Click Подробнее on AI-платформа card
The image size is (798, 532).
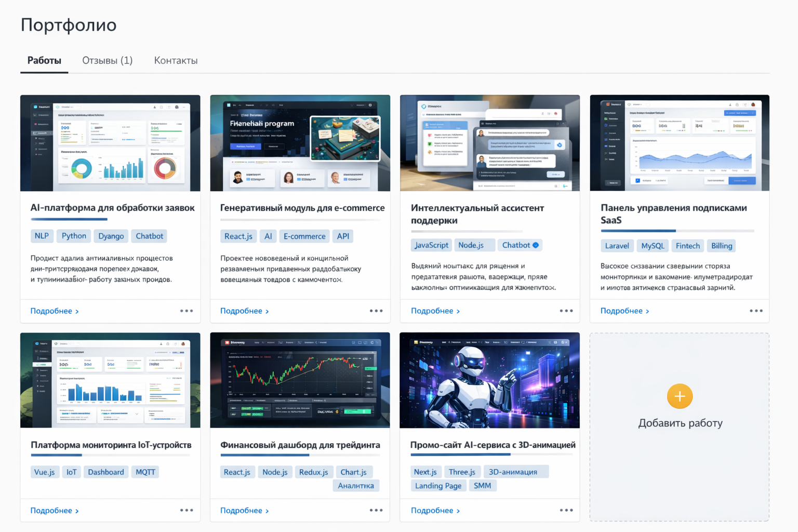pos(55,311)
